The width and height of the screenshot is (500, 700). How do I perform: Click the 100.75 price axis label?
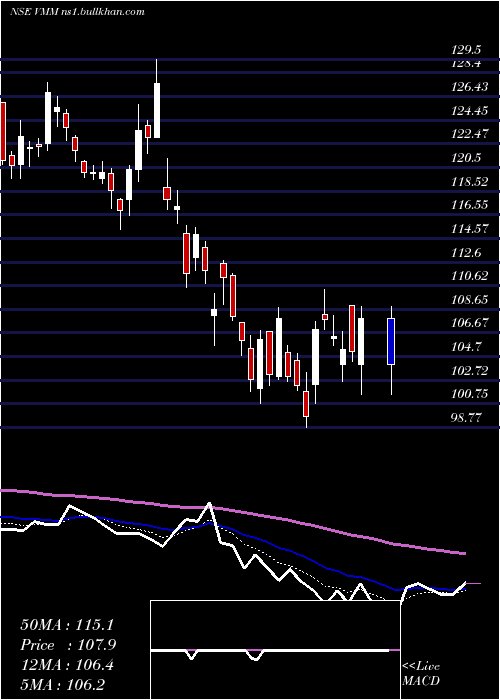click(470, 394)
